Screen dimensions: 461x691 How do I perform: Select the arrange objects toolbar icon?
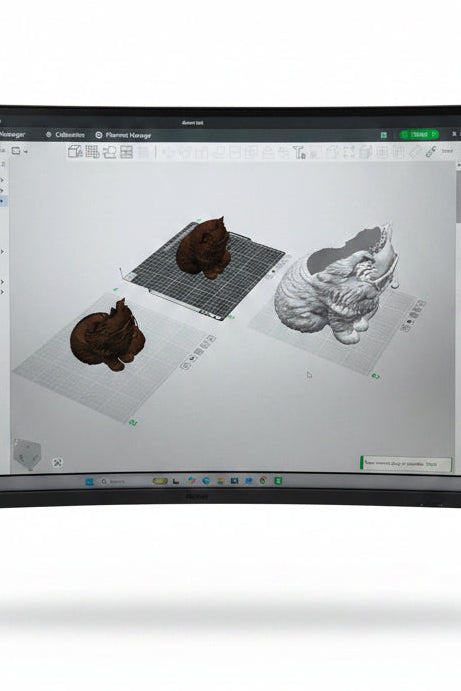tap(127, 152)
